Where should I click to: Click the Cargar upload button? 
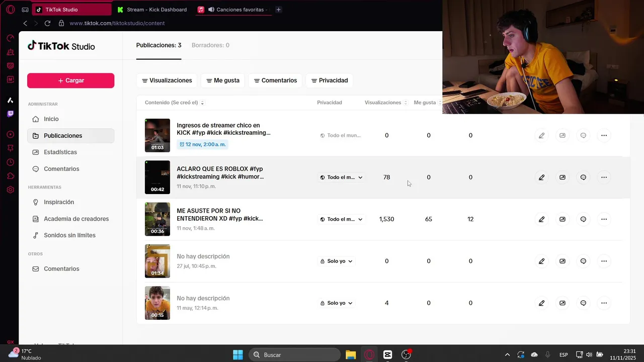pyautogui.click(x=70, y=80)
